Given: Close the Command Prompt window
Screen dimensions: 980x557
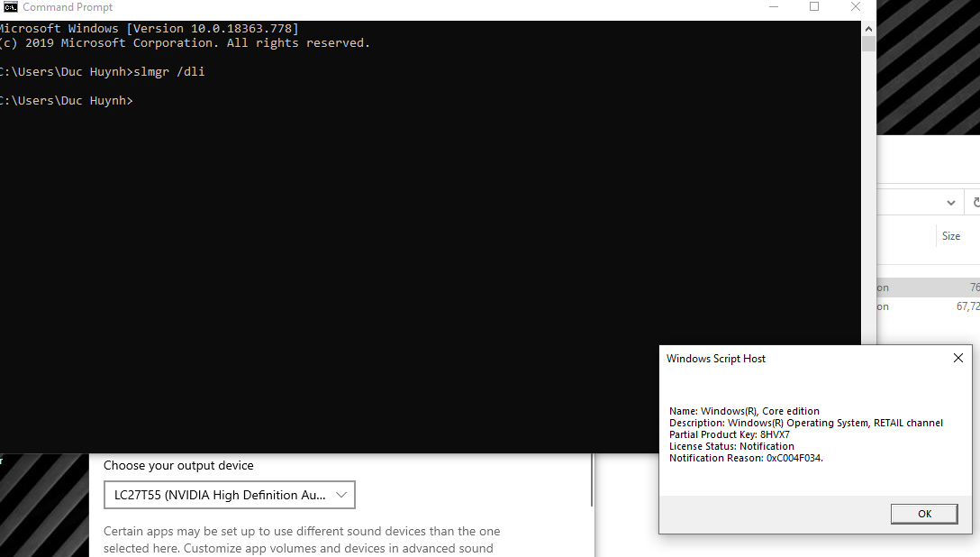Looking at the screenshot, I should [x=856, y=7].
